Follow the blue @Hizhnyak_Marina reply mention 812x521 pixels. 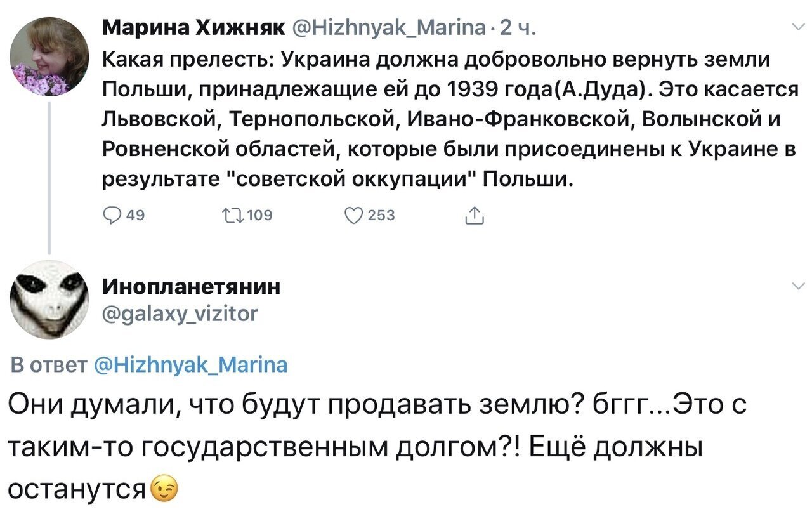click(x=190, y=364)
